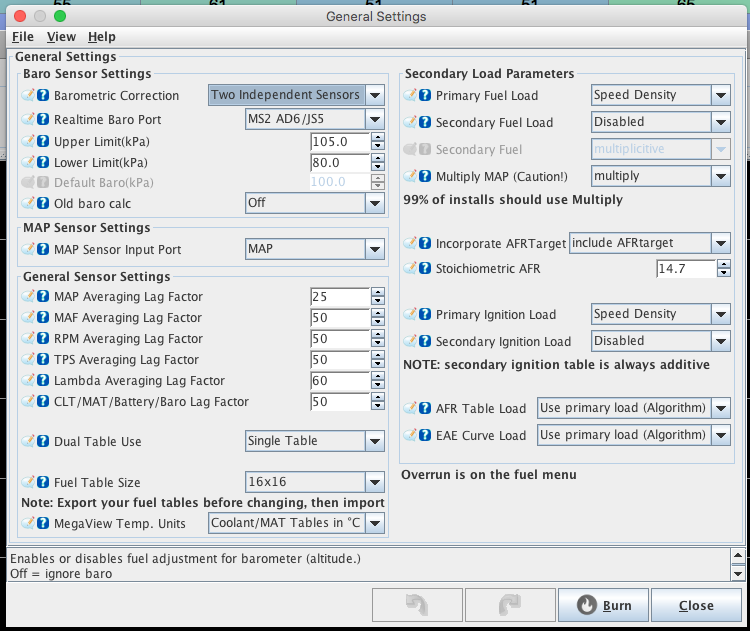Click help icon beside MAP Sensor Input Port
This screenshot has width=750, height=631.
[x=43, y=250]
